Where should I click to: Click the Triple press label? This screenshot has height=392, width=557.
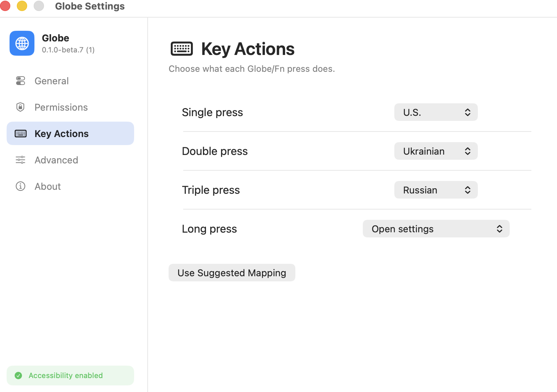(211, 190)
